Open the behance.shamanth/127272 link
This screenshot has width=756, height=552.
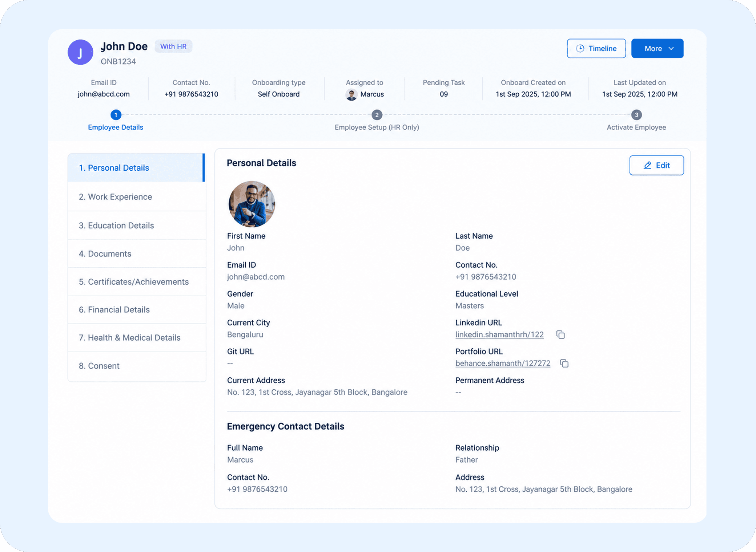coord(503,363)
